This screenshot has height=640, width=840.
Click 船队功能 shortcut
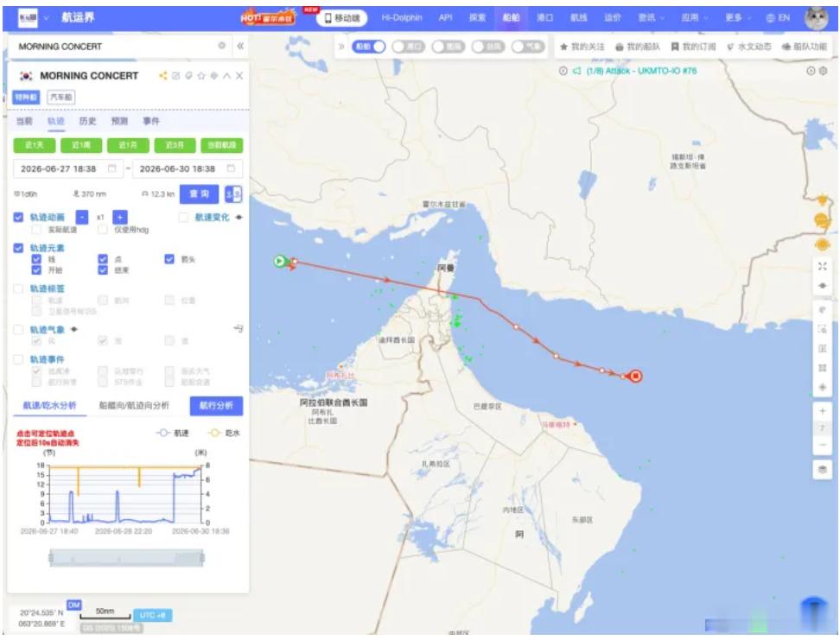[805, 48]
